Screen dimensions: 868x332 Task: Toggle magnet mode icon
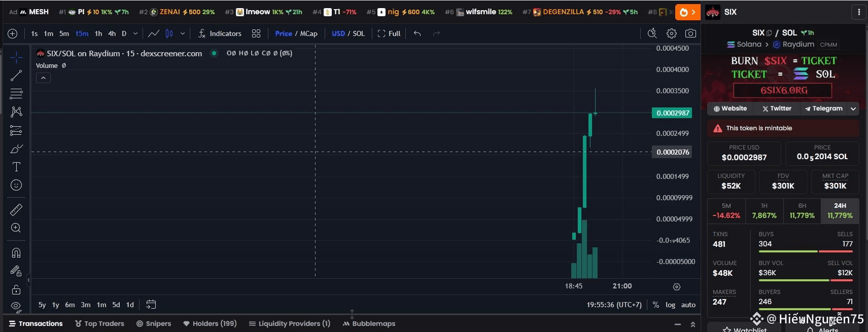[16, 252]
